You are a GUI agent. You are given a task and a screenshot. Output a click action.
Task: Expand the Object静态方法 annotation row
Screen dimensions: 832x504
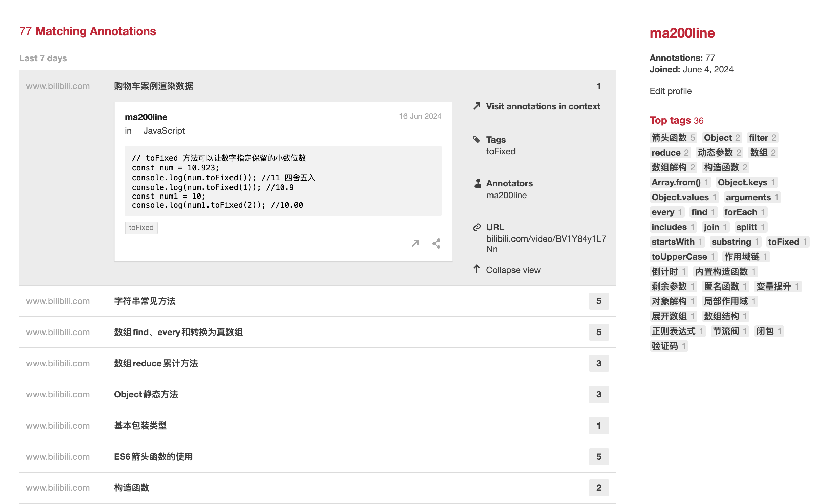[x=146, y=394]
